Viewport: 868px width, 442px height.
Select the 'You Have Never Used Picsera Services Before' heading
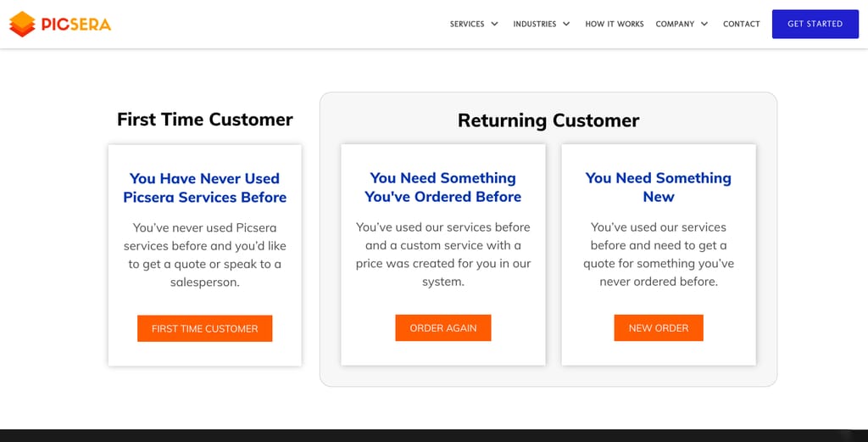(205, 187)
